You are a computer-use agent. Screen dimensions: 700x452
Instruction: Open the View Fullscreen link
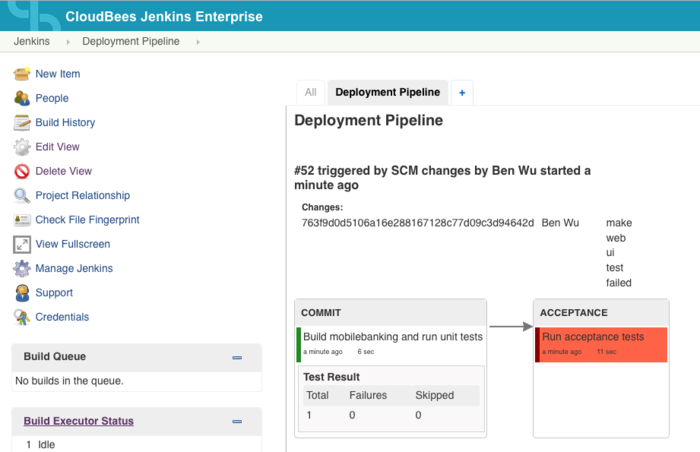pos(72,244)
